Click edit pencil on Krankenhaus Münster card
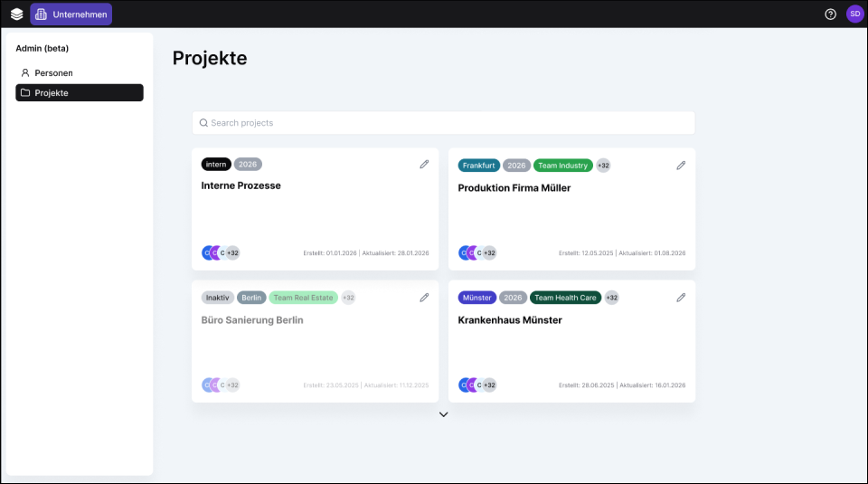Viewport: 868px width, 484px height. tap(681, 298)
